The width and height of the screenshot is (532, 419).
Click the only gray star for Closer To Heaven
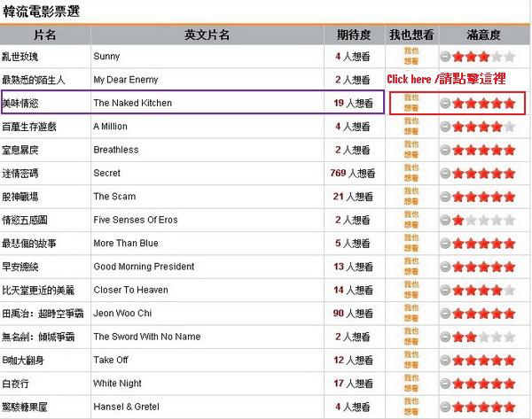(510, 291)
